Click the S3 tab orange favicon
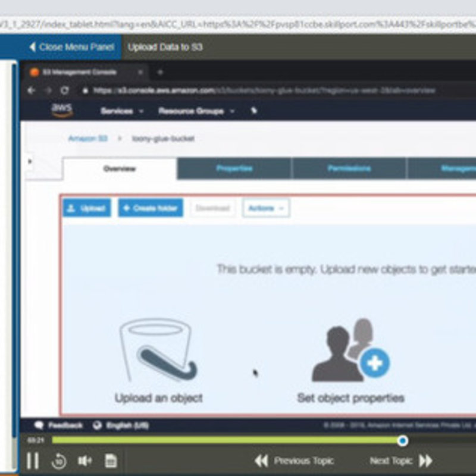Screen dimensions: 476x476 [x=35, y=72]
